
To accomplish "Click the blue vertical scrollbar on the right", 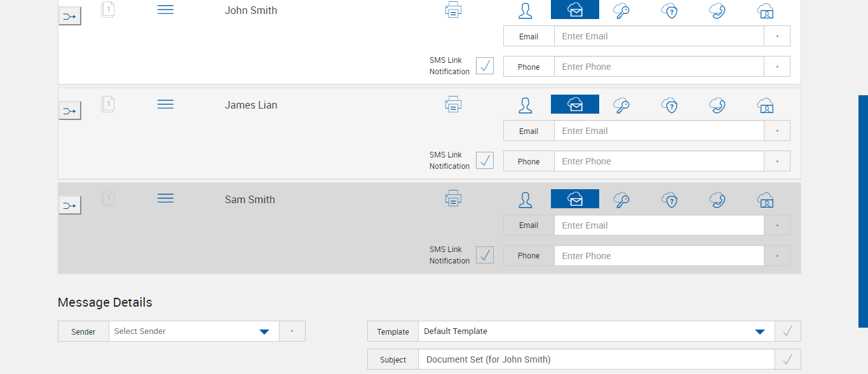I will tap(863, 211).
